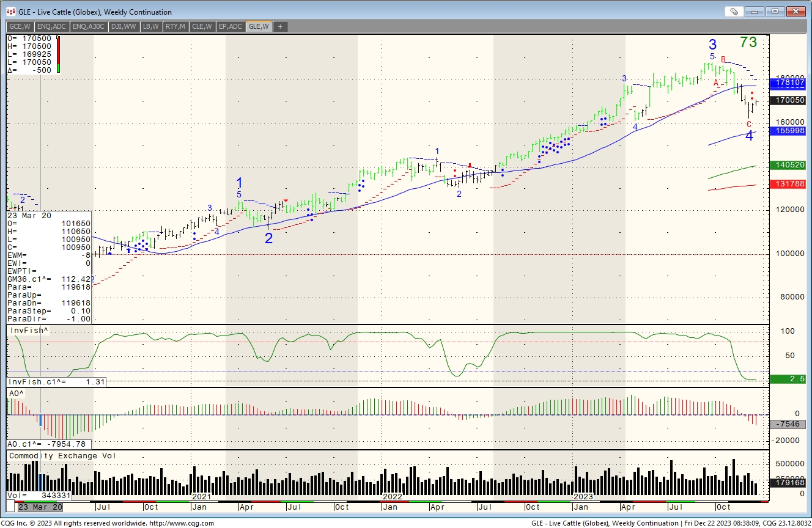Click the red 131788 price label
The height and width of the screenshot is (528, 812).
pos(789,184)
